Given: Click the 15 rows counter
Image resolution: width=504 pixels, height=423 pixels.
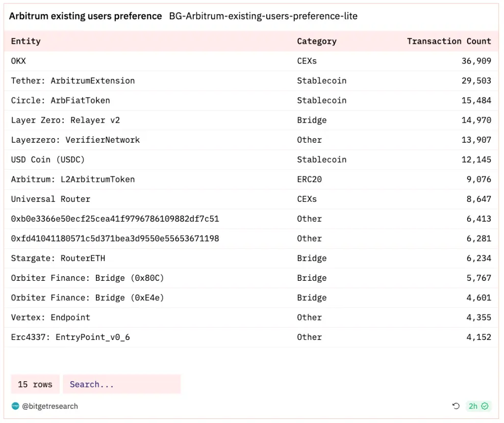Looking at the screenshot, I should click(x=35, y=384).
